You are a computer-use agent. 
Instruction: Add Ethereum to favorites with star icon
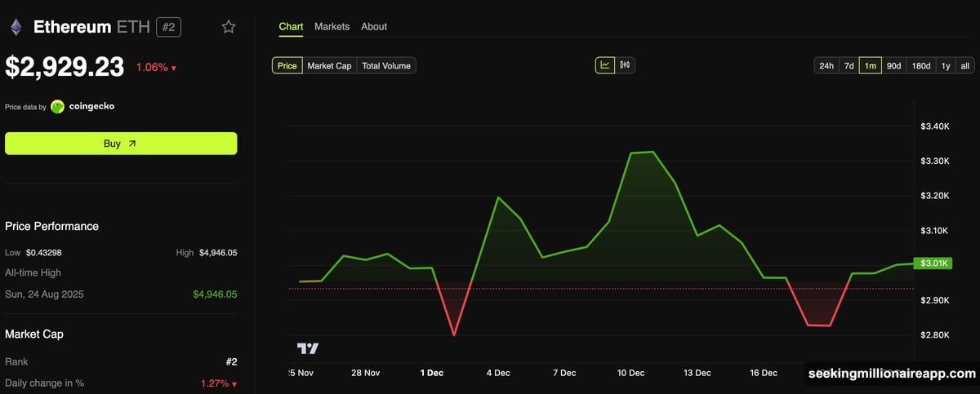pyautogui.click(x=229, y=27)
